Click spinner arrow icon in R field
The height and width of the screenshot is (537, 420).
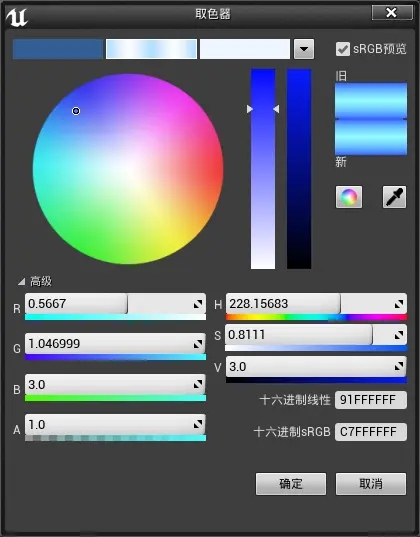click(198, 304)
